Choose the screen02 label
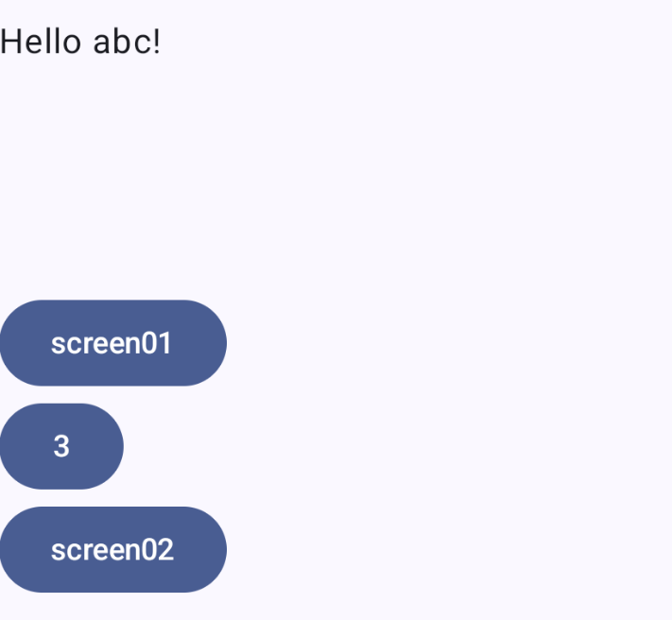This screenshot has height=620, width=672. pyautogui.click(x=112, y=549)
